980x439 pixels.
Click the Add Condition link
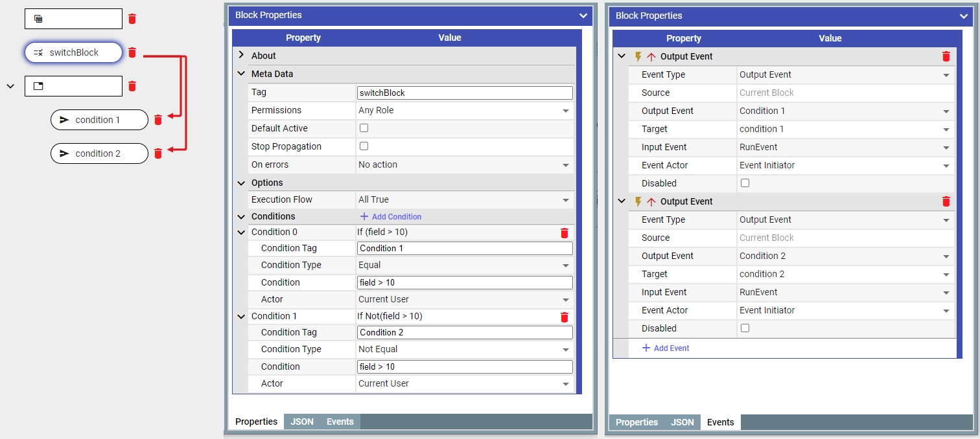pyautogui.click(x=391, y=217)
